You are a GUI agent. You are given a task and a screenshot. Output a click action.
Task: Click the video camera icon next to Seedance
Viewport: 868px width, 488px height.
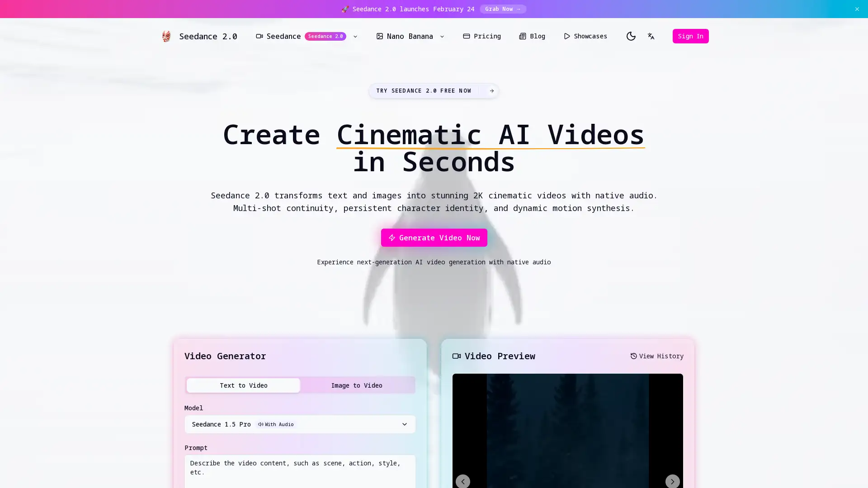click(x=259, y=36)
